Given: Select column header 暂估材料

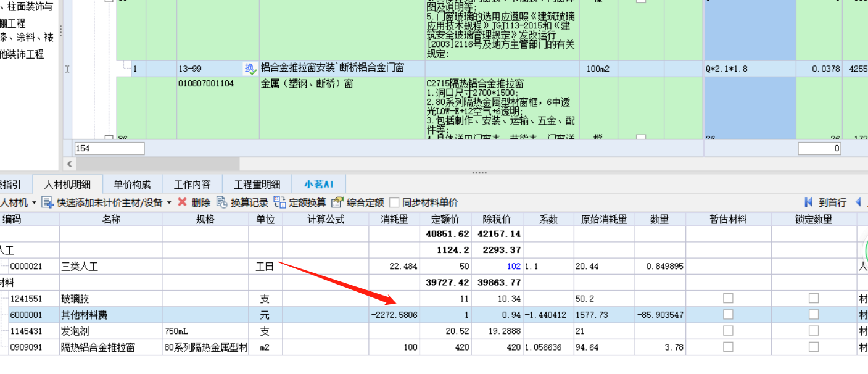Looking at the screenshot, I should click(728, 219).
